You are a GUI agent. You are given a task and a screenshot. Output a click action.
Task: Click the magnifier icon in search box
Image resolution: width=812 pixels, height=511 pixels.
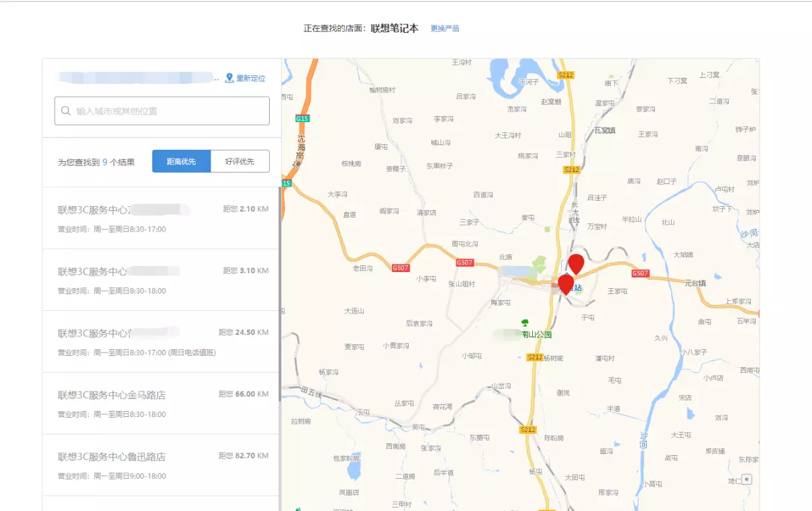tap(66, 111)
